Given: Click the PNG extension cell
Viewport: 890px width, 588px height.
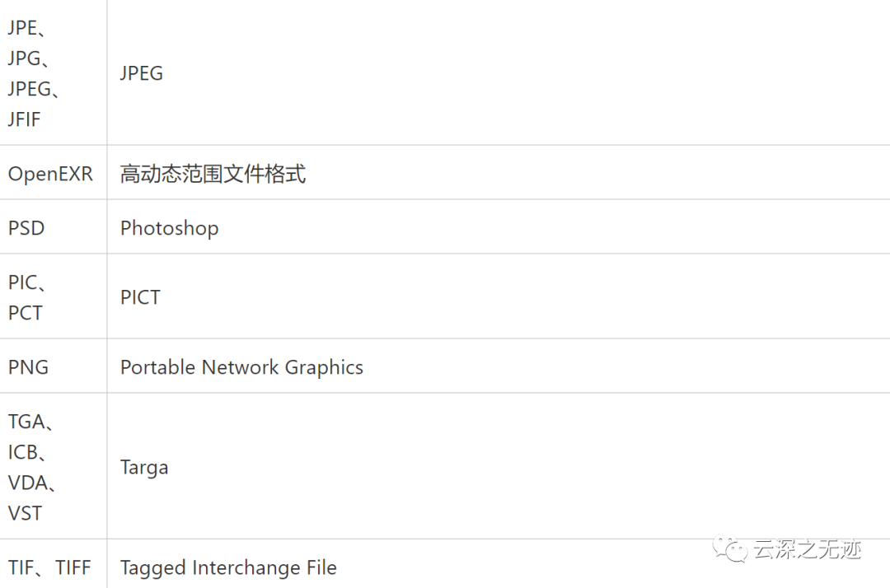Looking at the screenshot, I should pos(54,366).
